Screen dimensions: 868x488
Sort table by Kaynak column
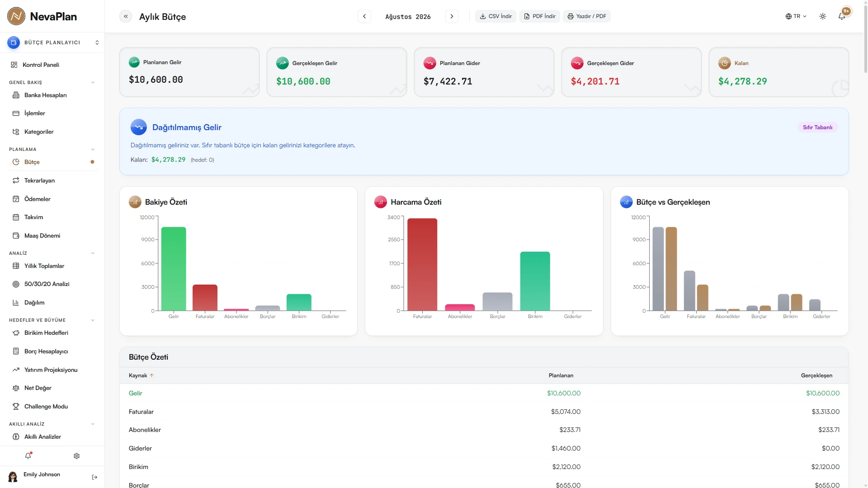[x=141, y=375]
